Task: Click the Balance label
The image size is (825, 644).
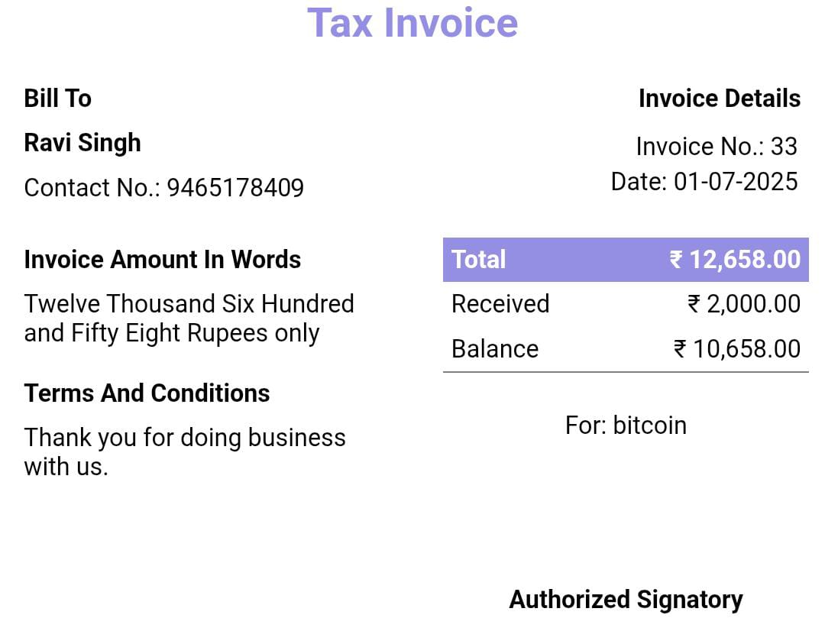Action: [495, 349]
